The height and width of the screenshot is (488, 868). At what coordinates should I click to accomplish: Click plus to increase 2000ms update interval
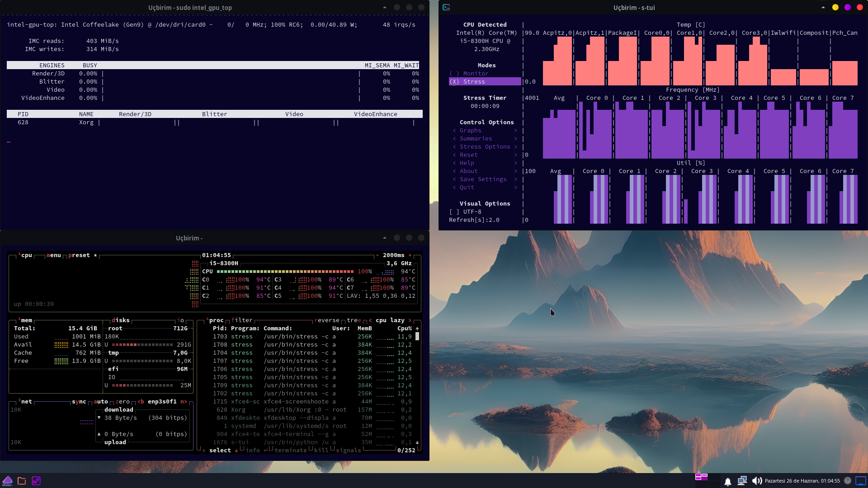410,255
